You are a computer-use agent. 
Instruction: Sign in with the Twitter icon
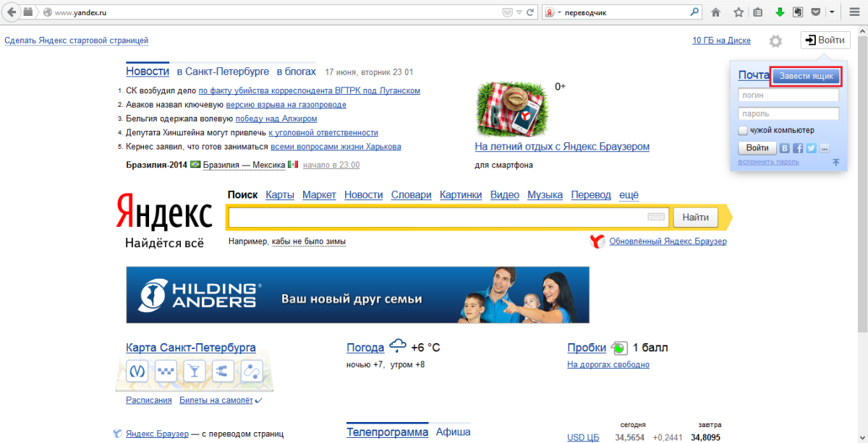click(811, 148)
